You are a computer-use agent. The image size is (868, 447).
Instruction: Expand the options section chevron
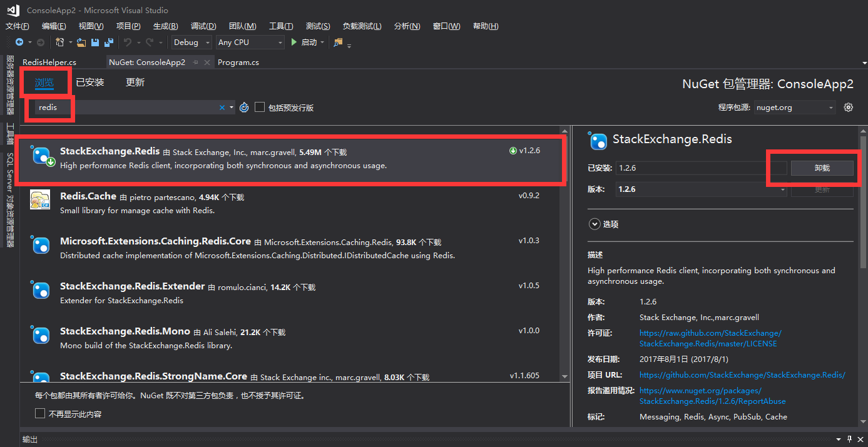[593, 224]
